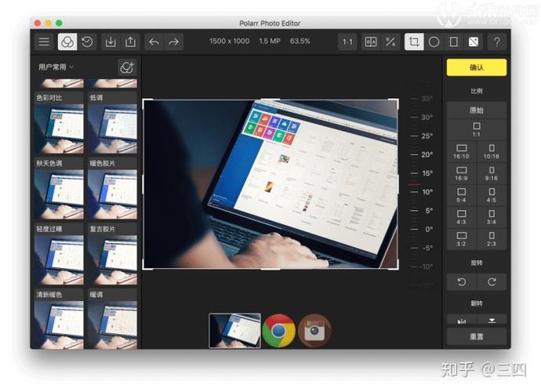This screenshot has height=392, width=541.
Task: Apply the 暖色胶片 filter
Action: (x=112, y=188)
